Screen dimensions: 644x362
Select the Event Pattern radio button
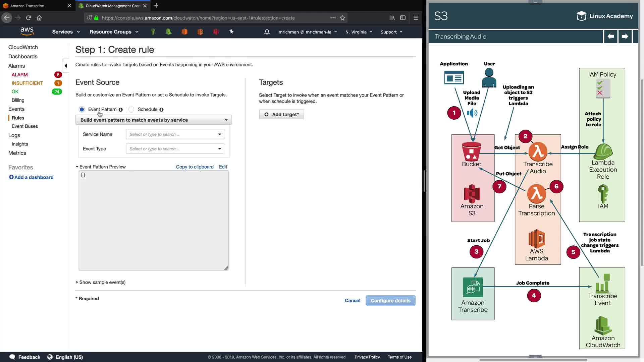pos(82,109)
